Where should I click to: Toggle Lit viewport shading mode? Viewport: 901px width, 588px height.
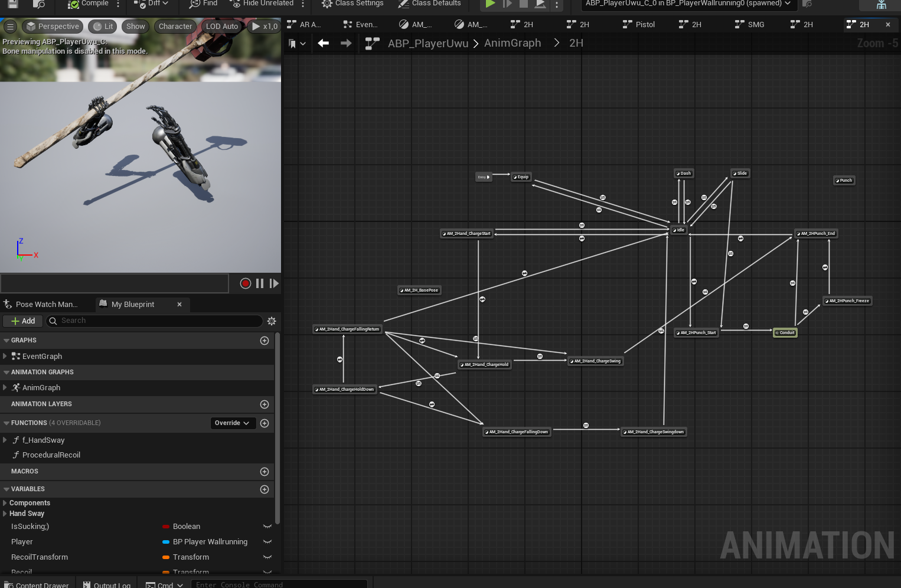[x=102, y=26]
